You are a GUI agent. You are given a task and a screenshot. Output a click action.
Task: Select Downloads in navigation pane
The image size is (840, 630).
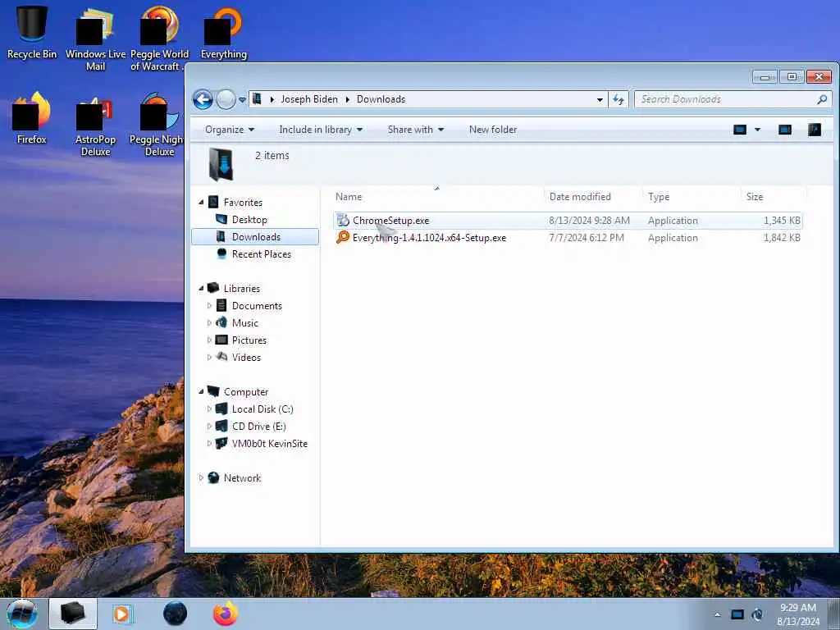pyautogui.click(x=256, y=237)
